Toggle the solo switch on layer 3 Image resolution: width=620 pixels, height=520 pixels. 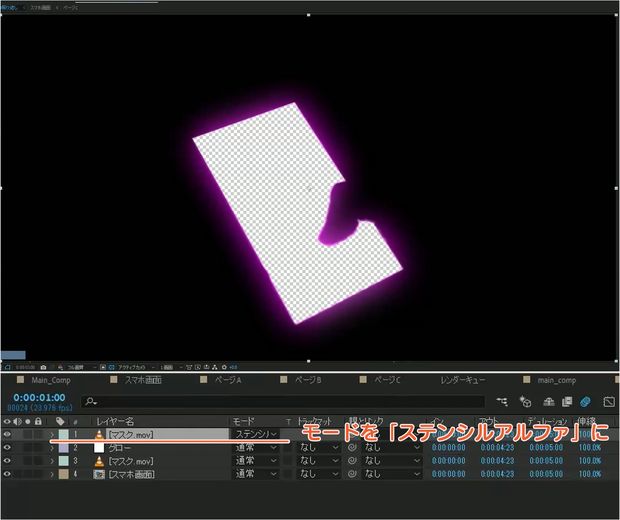pos(28,461)
